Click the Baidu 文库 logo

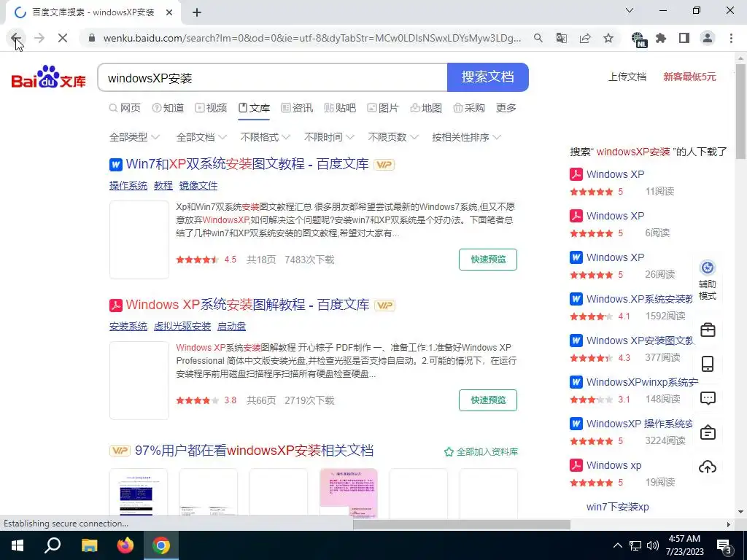point(49,77)
